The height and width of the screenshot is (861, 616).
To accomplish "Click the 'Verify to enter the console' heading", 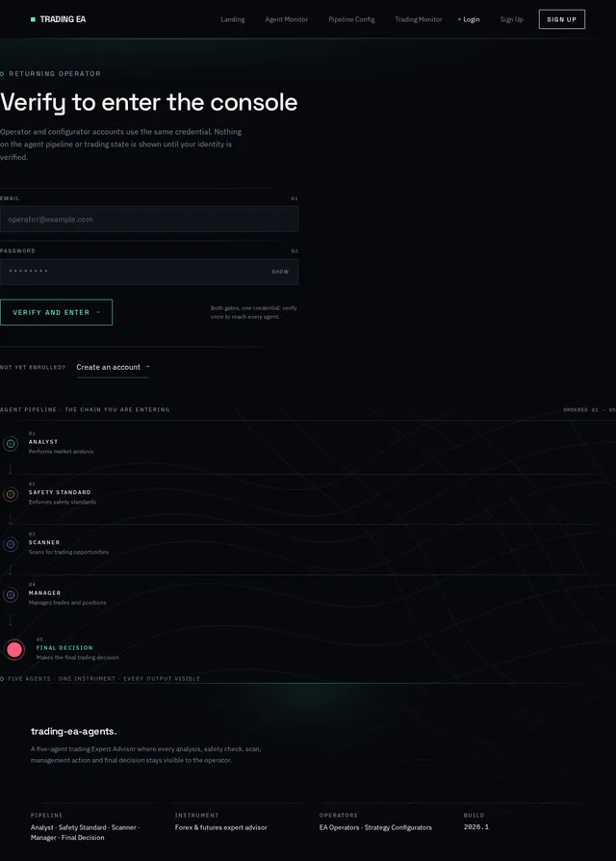I will click(148, 103).
